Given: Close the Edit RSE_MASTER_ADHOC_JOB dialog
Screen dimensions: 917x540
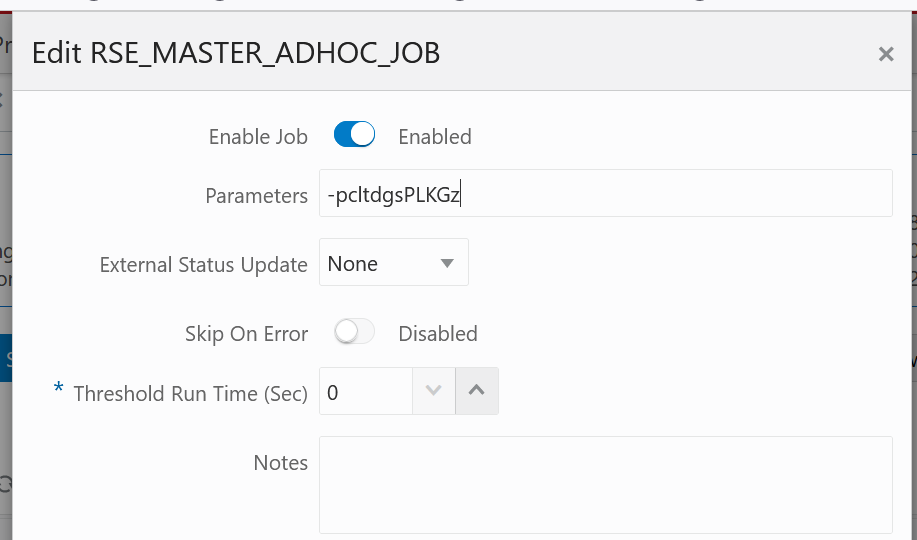Looking at the screenshot, I should point(886,54).
